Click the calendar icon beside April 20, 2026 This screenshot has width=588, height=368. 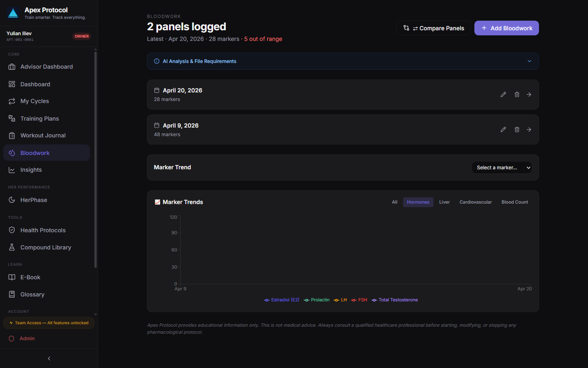click(x=157, y=90)
